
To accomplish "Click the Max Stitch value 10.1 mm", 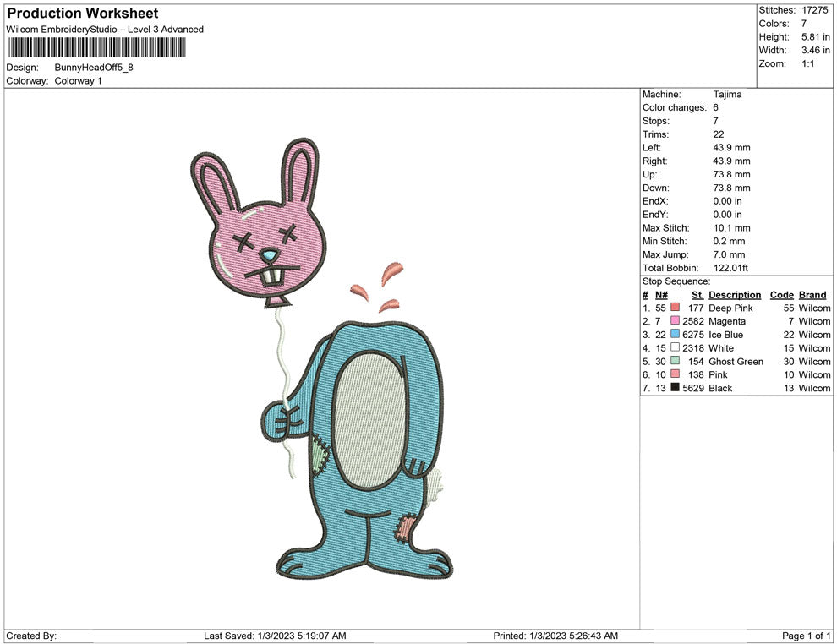I will pos(732,228).
